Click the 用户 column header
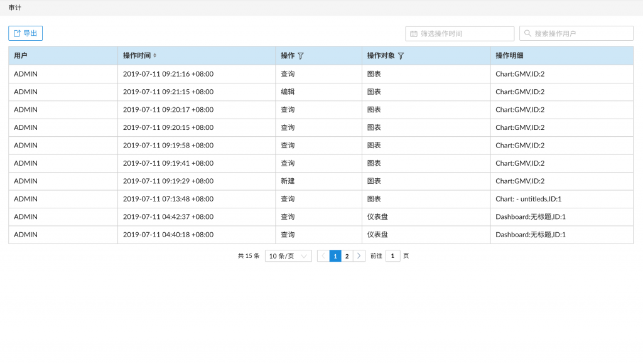This screenshot has height=364, width=643. tap(21, 56)
